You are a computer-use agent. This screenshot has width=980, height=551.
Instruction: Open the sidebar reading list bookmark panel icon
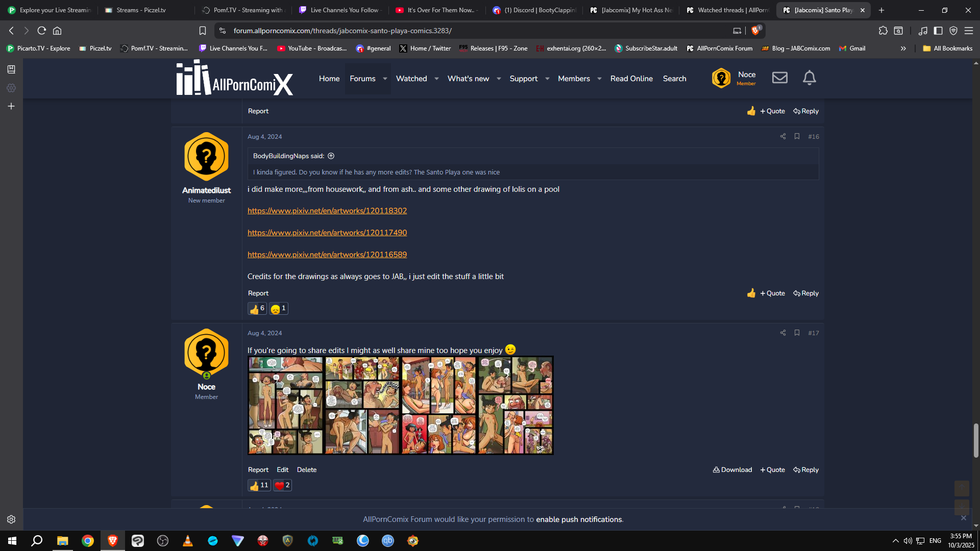point(11,69)
